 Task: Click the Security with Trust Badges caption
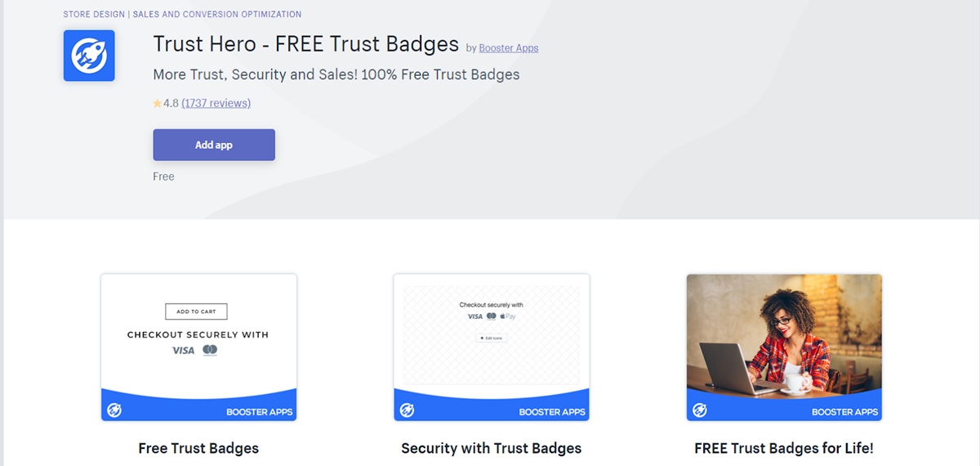pos(491,448)
